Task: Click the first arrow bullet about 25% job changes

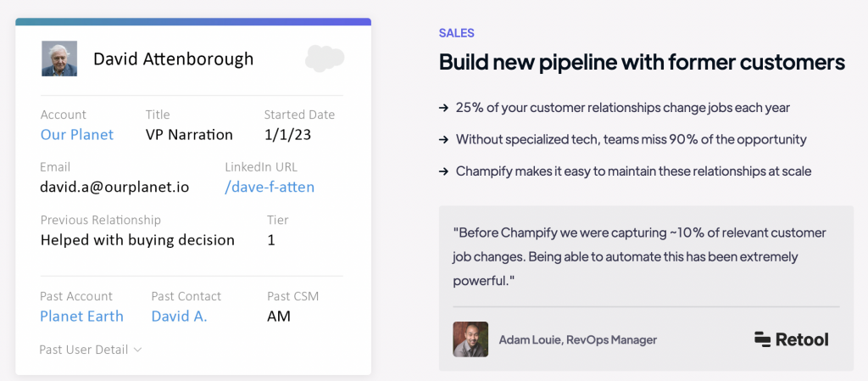Action: (x=443, y=108)
